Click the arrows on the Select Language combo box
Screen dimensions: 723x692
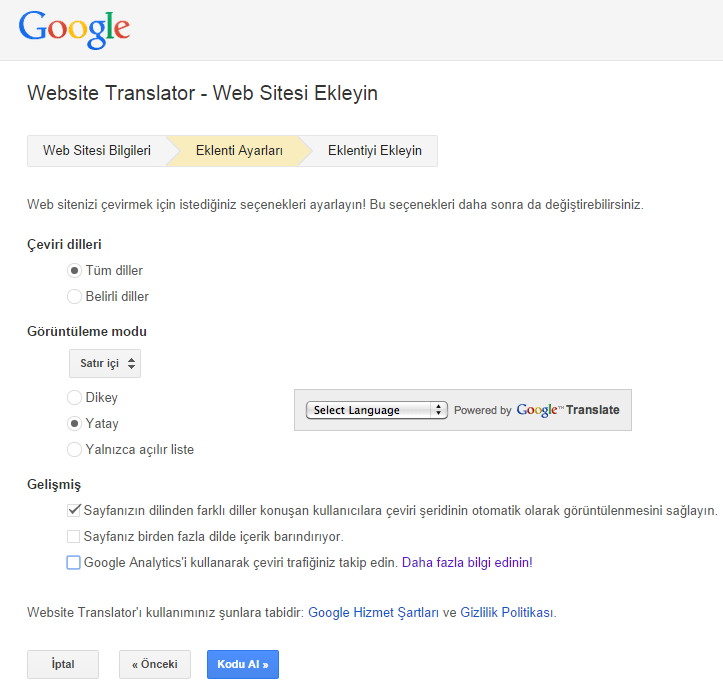(439, 410)
